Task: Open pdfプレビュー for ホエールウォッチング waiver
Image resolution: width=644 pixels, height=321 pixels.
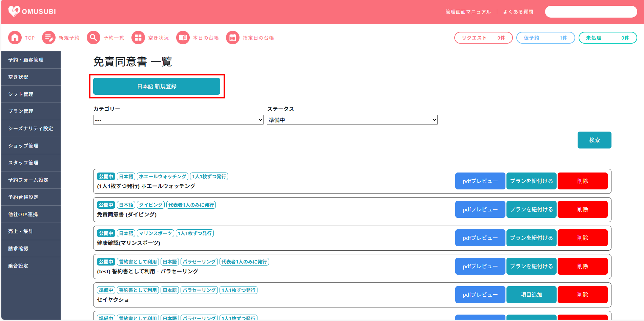Action: pyautogui.click(x=480, y=181)
